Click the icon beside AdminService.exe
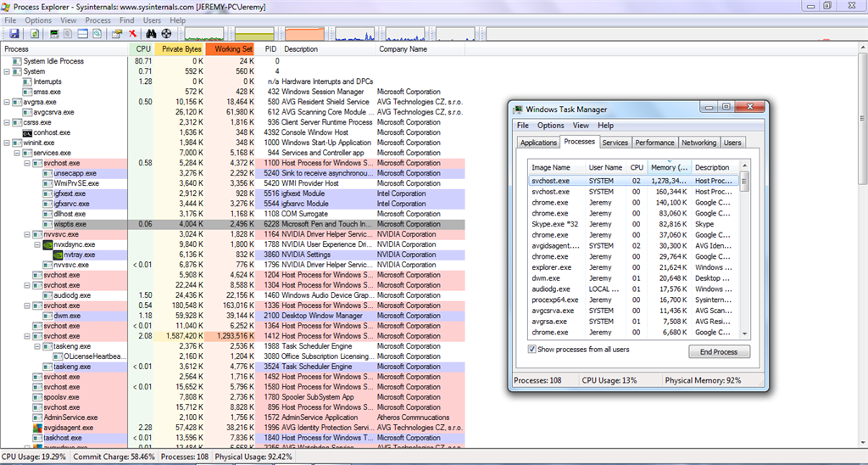This screenshot has width=868, height=465. [37, 417]
